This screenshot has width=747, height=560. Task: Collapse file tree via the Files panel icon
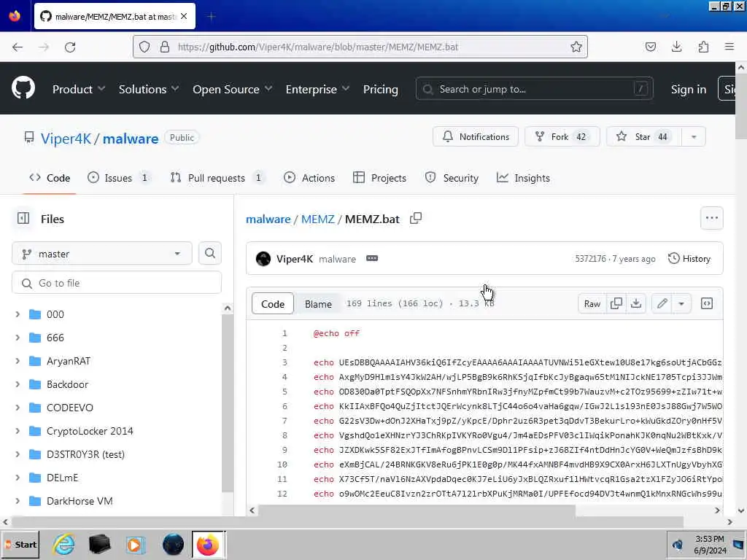[23, 219]
